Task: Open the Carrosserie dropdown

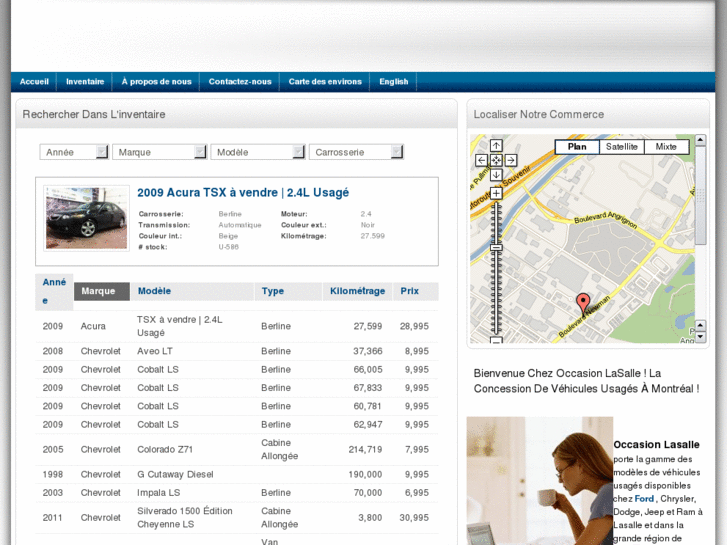Action: pyautogui.click(x=356, y=152)
